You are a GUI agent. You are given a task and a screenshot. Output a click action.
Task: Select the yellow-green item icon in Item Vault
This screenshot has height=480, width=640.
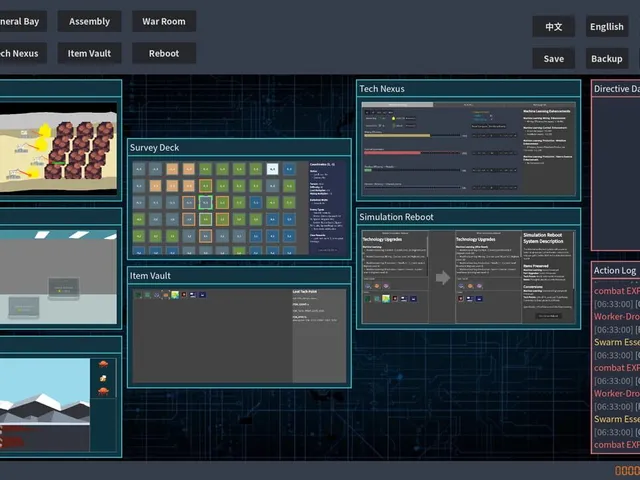point(175,294)
